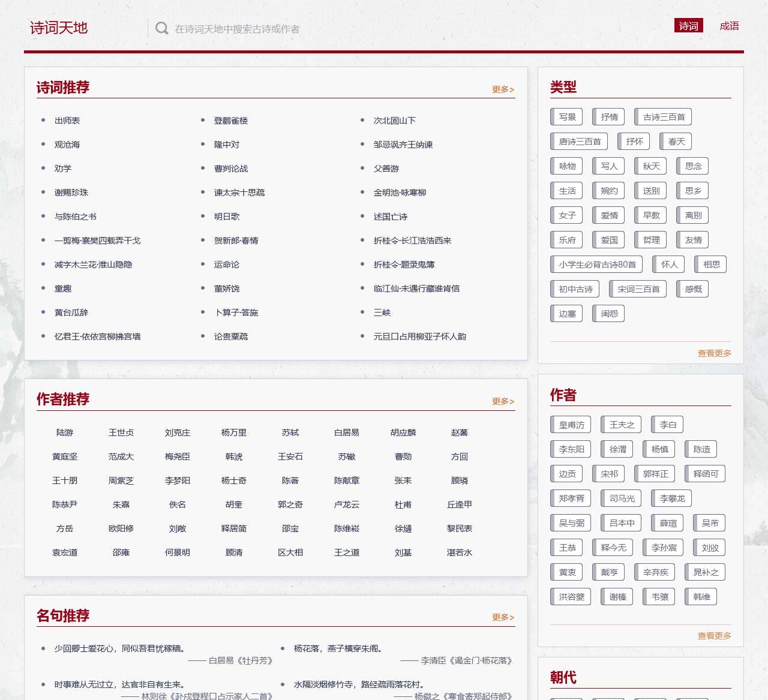The height and width of the screenshot is (700, 768).
Task: Open the poem 明日歌
Action: (227, 217)
